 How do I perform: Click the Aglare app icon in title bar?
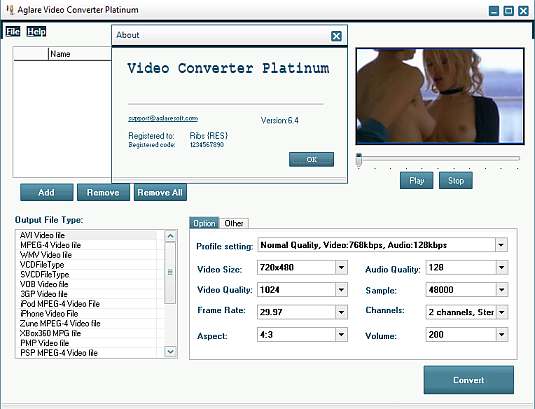tap(10, 9)
